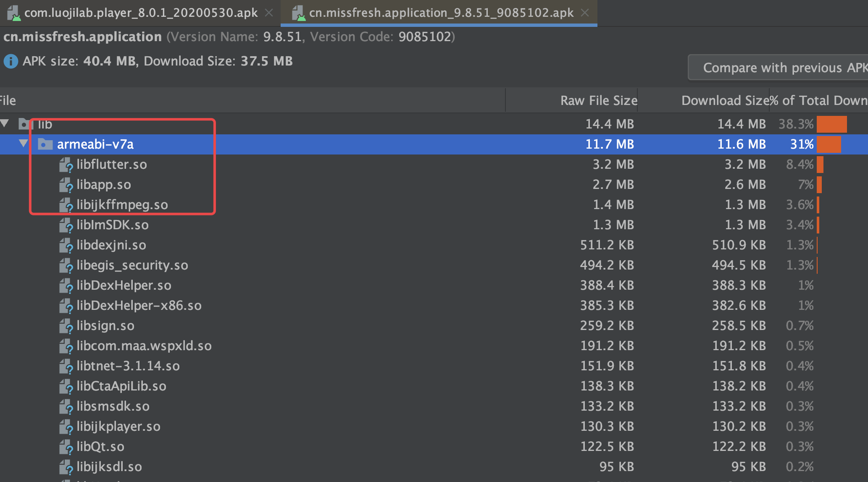Sort by the File column header
The image size is (868, 482).
point(252,100)
